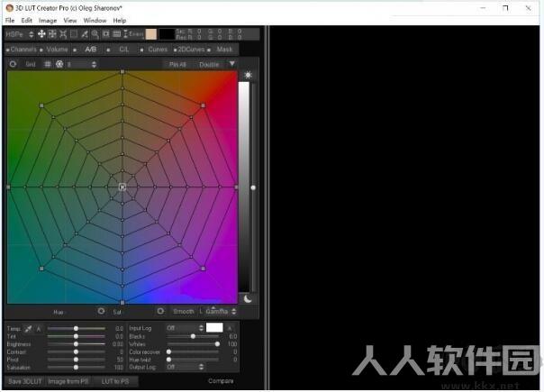Click the black color swatch in toolbar
Image resolution: width=544 pixels, height=392 pixels.
click(x=167, y=34)
